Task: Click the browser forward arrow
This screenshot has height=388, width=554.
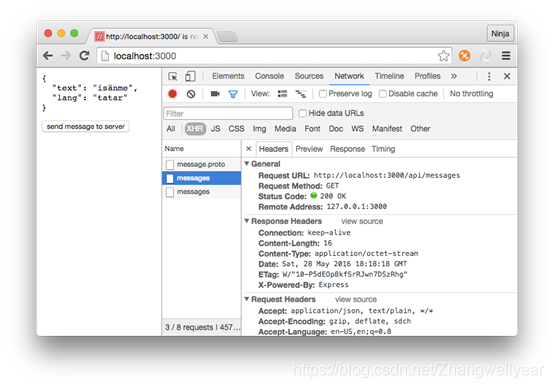Action: 66,56
